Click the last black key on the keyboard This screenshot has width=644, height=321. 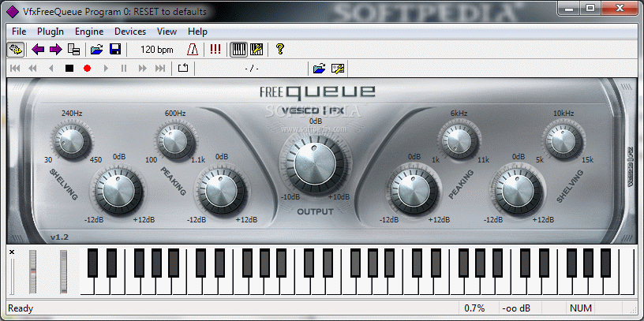tap(605, 263)
